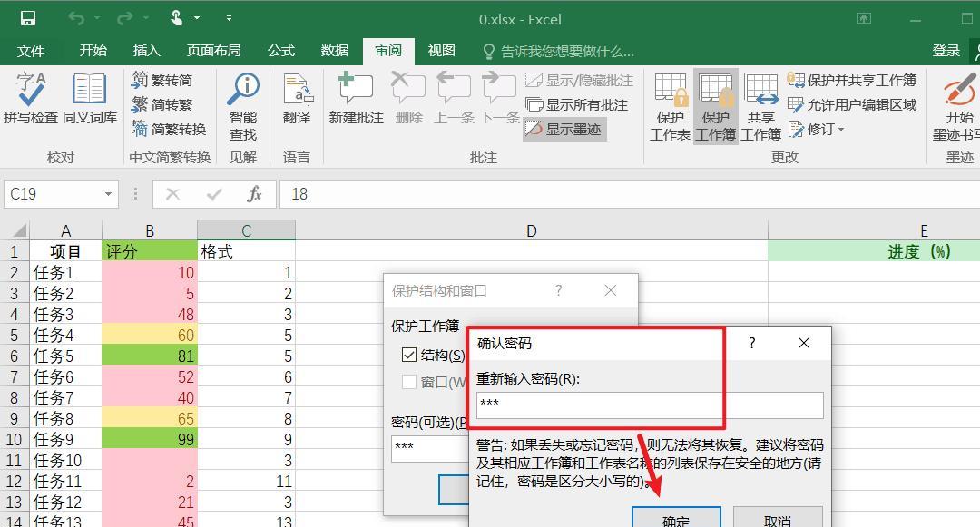Screen dimensions: 980x527
Task: Switch to the 开始 tab
Action: (x=93, y=50)
